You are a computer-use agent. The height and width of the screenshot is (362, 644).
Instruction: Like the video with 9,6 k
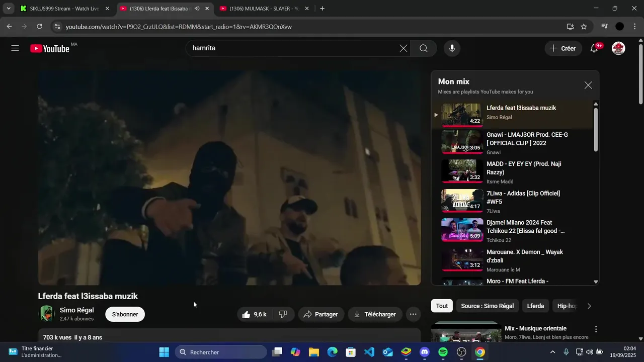click(255, 314)
